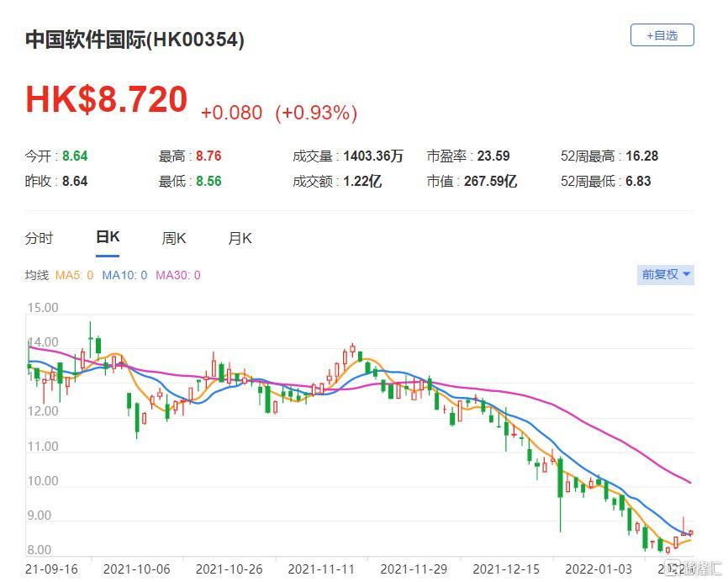The image size is (728, 582).
Task: Click the 均线 moving average legend label
Action: pyautogui.click(x=37, y=275)
